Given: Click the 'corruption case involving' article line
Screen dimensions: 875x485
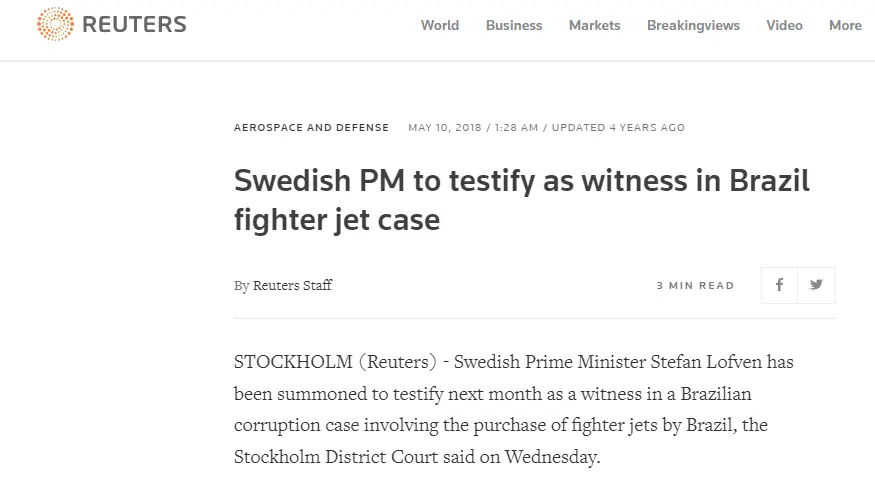Looking at the screenshot, I should (501, 425).
